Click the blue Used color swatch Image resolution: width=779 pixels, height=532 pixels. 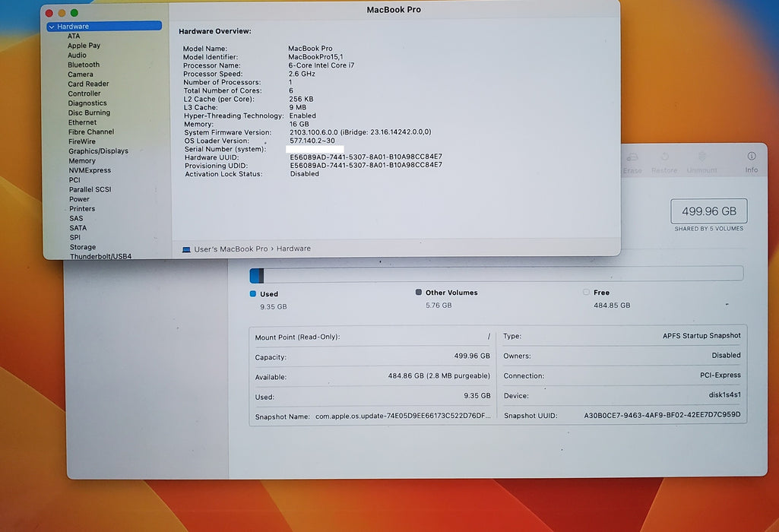pyautogui.click(x=253, y=293)
